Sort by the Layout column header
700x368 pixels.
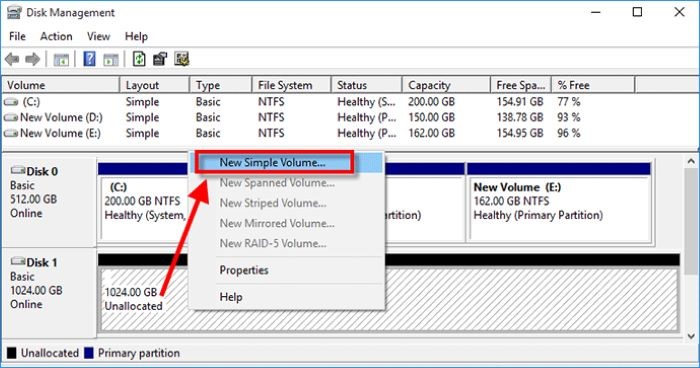(x=154, y=85)
